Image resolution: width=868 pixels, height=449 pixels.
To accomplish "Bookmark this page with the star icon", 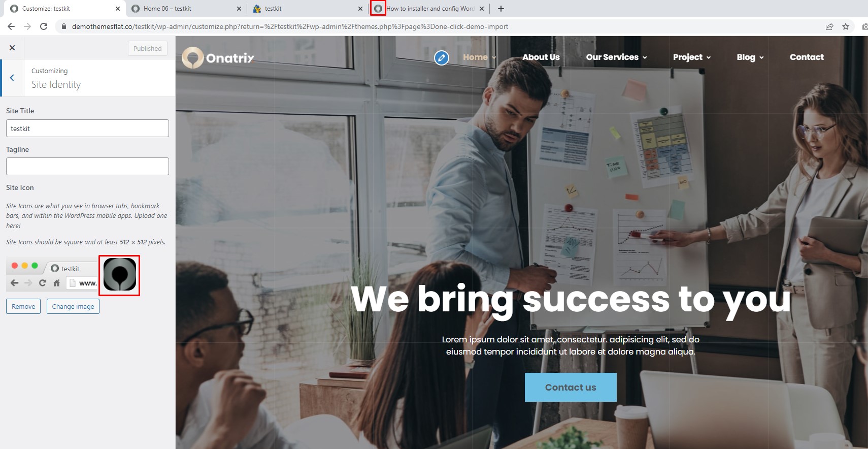I will [846, 26].
